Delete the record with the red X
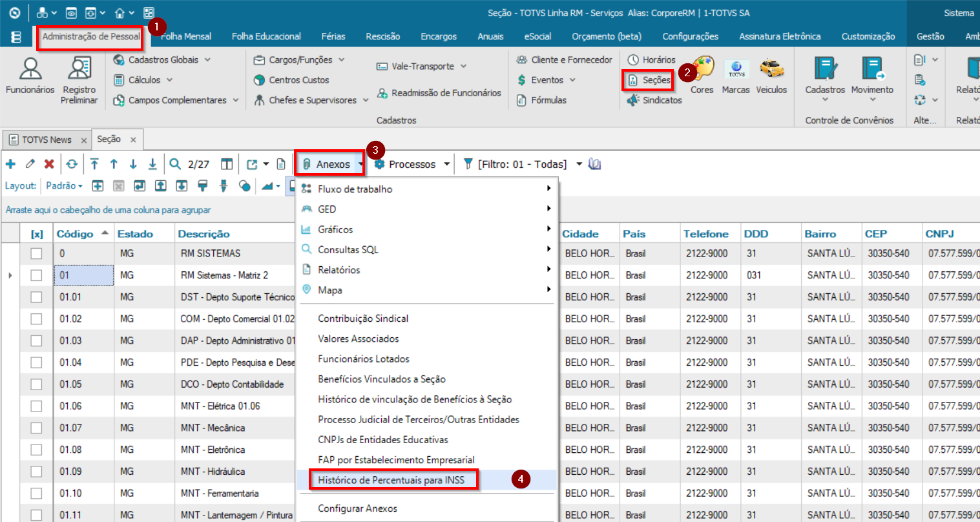The image size is (980, 522). click(49, 164)
